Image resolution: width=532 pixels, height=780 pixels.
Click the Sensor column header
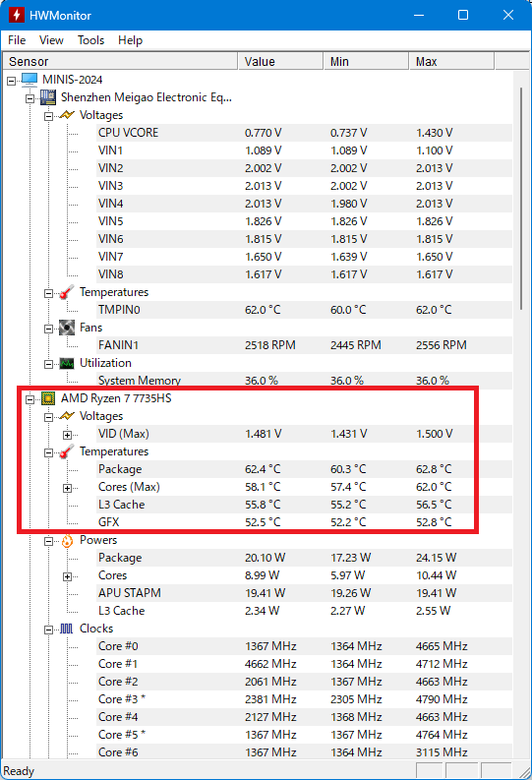(x=120, y=62)
